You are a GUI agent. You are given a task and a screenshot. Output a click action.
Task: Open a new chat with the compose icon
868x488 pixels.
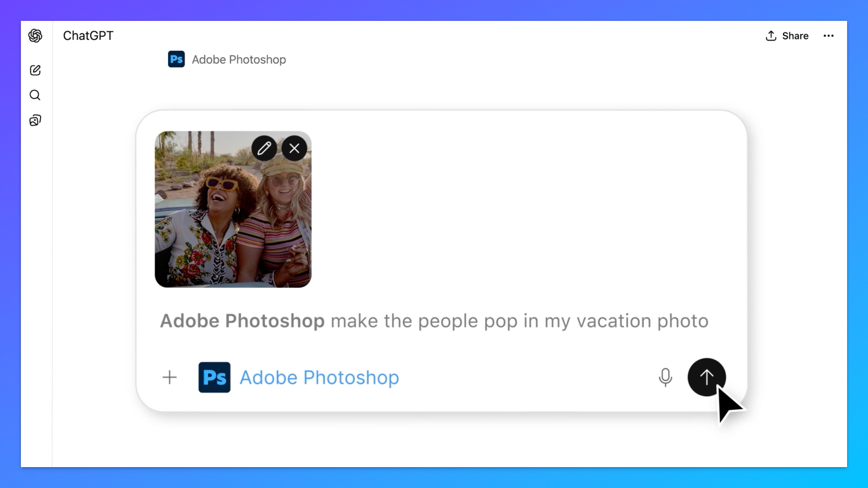[35, 70]
